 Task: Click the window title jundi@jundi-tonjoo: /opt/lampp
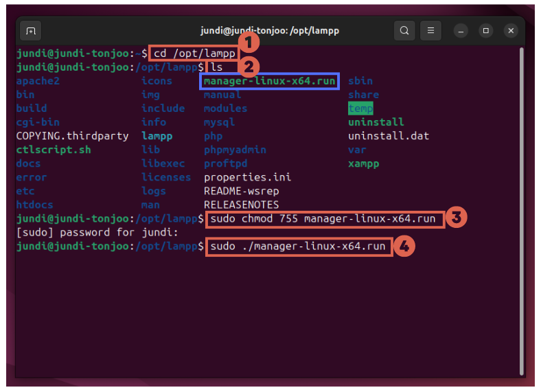270,31
